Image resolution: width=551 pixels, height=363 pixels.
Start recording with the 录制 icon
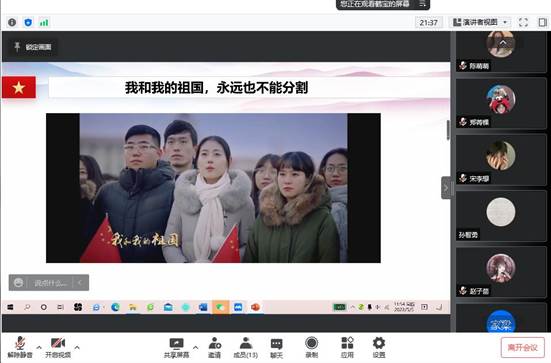click(311, 348)
